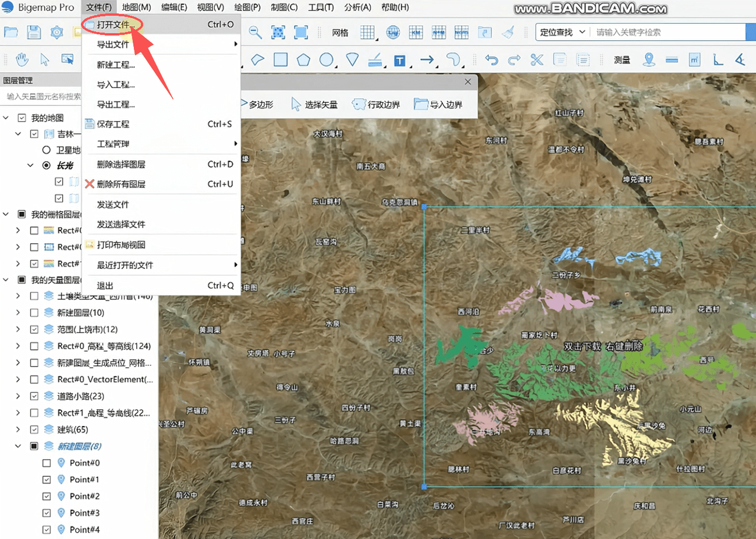
Task: Choose 退出 in the File menu
Action: point(161,285)
